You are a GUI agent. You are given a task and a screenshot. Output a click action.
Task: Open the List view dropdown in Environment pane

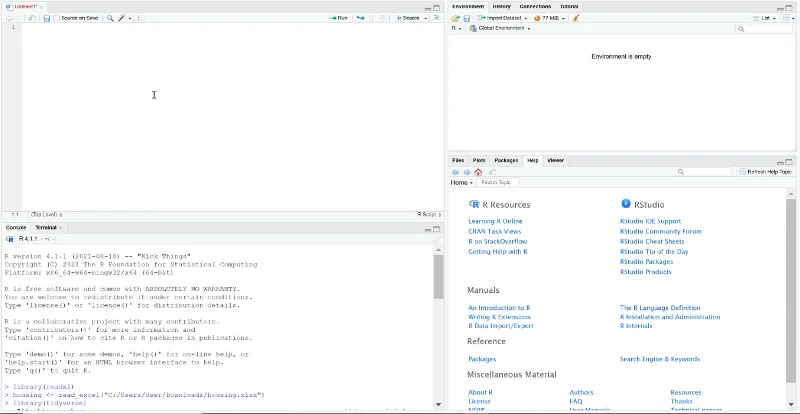[764, 18]
